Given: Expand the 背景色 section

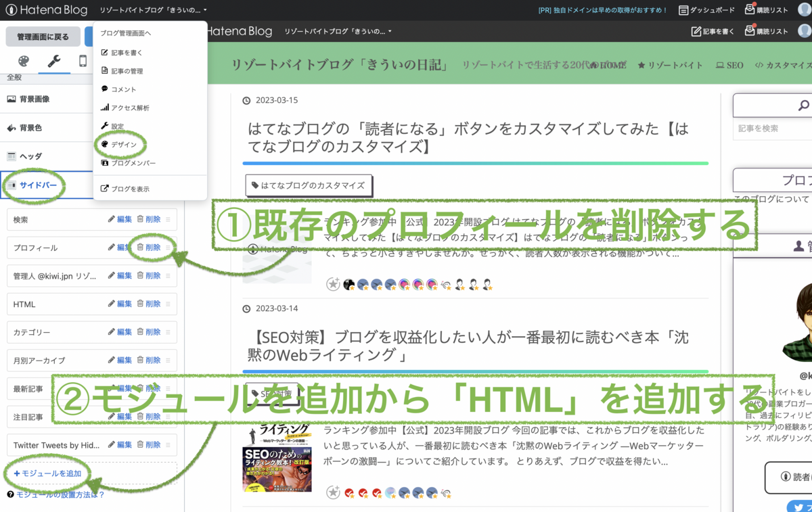Looking at the screenshot, I should [x=92, y=128].
